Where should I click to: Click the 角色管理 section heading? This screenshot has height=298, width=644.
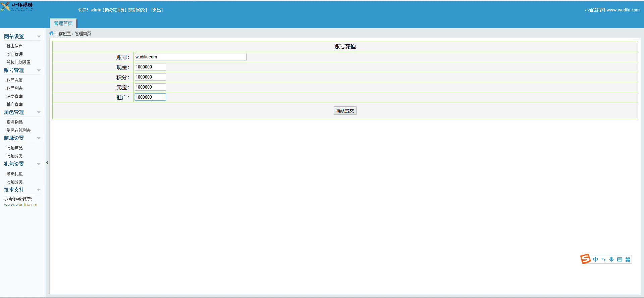coord(14,112)
